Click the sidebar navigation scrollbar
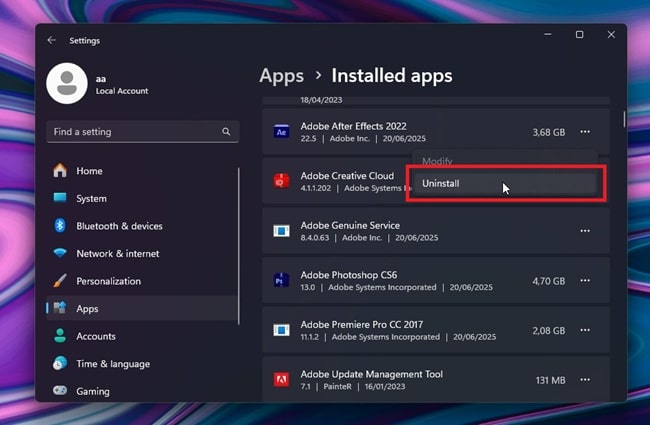 pyautogui.click(x=239, y=246)
